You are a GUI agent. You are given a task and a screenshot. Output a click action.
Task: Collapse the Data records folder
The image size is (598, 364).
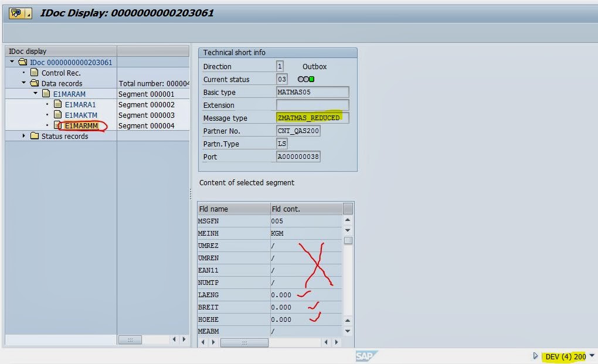point(23,83)
